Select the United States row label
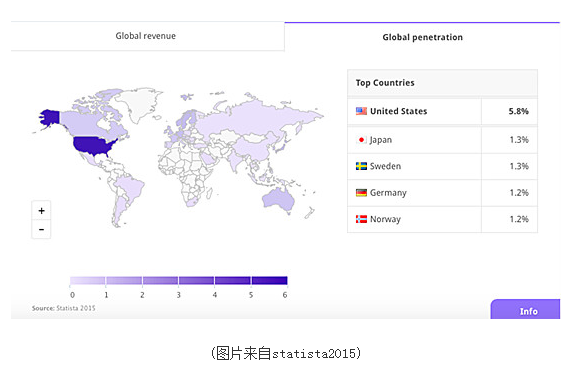This screenshot has width=588, height=370. [399, 111]
